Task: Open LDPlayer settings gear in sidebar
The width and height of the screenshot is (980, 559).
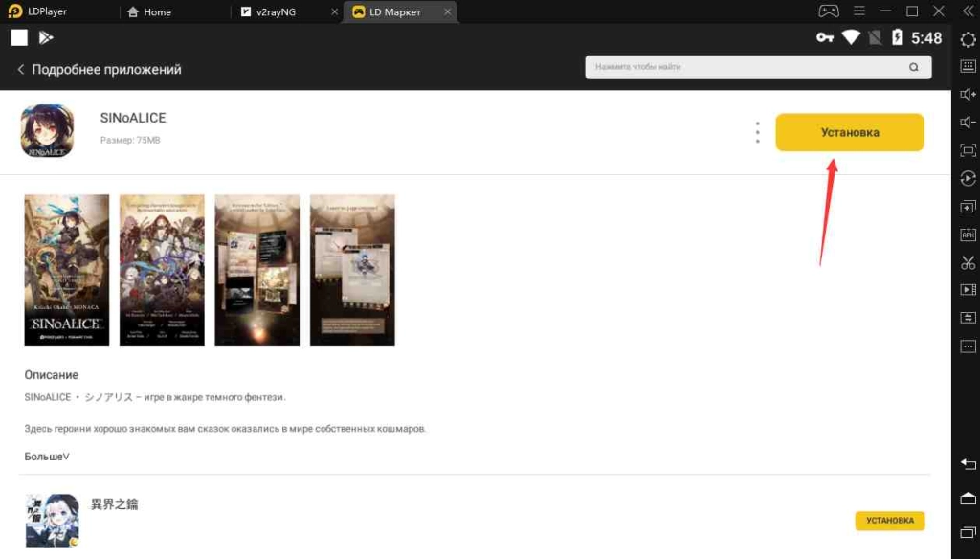Action: 968,39
